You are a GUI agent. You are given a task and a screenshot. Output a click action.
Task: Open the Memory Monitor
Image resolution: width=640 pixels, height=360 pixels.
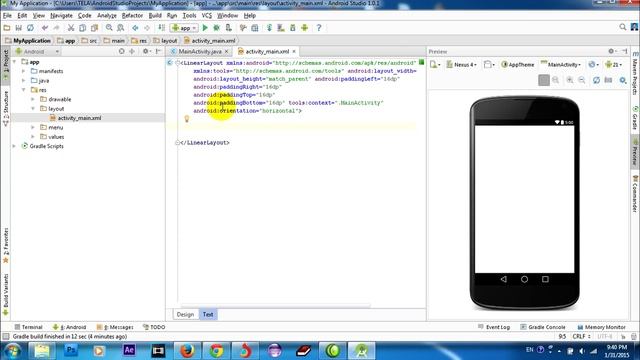point(601,327)
